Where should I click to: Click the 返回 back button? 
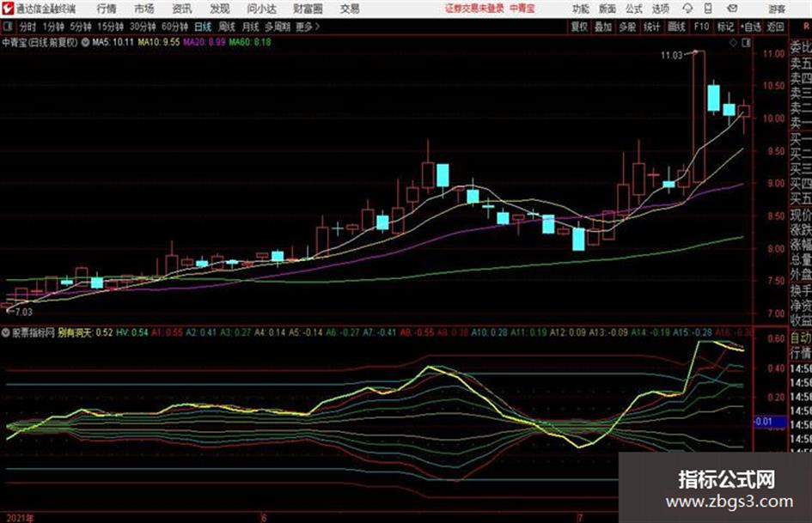pyautogui.click(x=775, y=27)
